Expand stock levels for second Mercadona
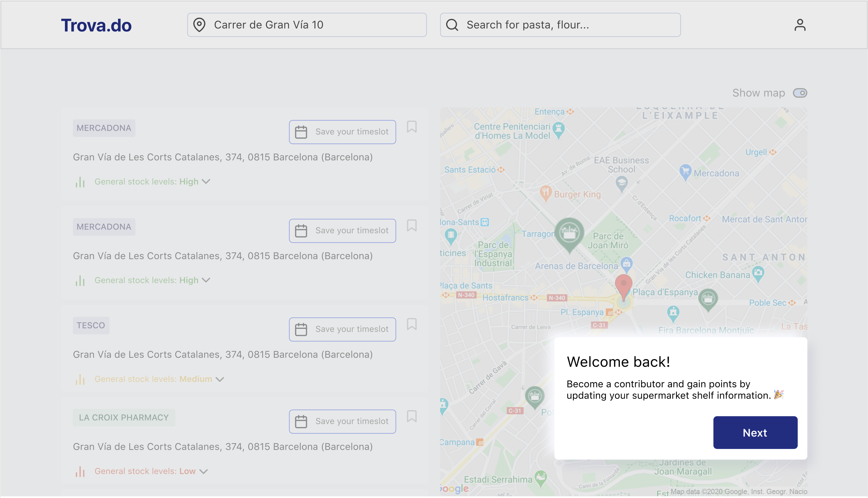The height and width of the screenshot is (498, 868). pyautogui.click(x=206, y=280)
